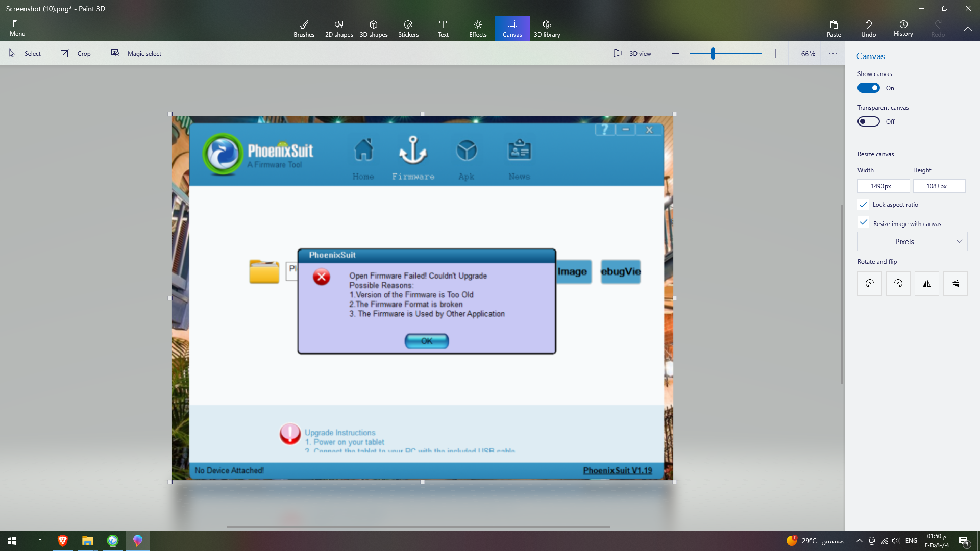980x551 pixels.
Task: Open the three-dots more options
Action: click(833, 53)
